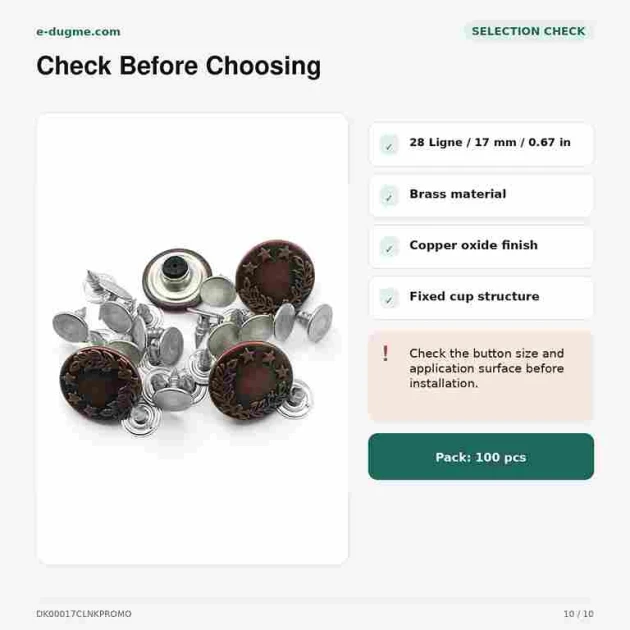Click the DK00017CLNKPROMO product code

point(84,614)
